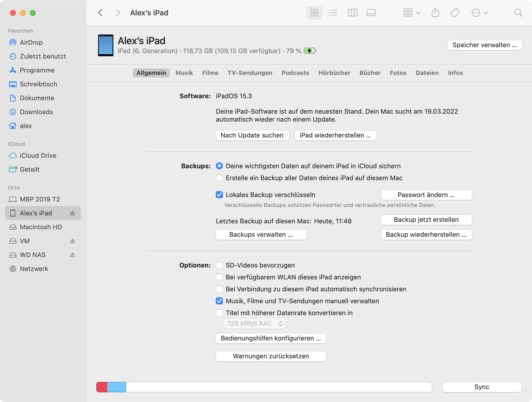The height and width of the screenshot is (402, 532).
Task: Switch to the Dateien tab
Action: 427,73
